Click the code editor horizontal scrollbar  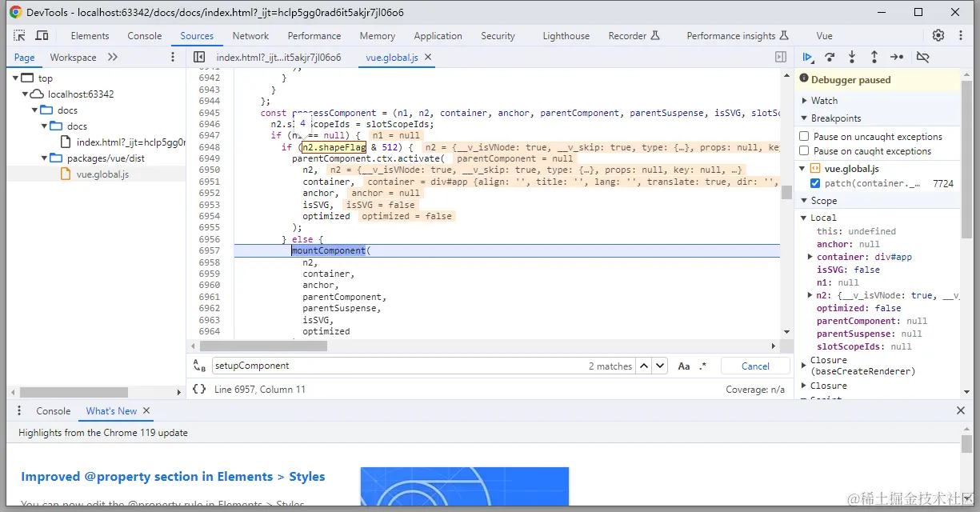pos(263,346)
